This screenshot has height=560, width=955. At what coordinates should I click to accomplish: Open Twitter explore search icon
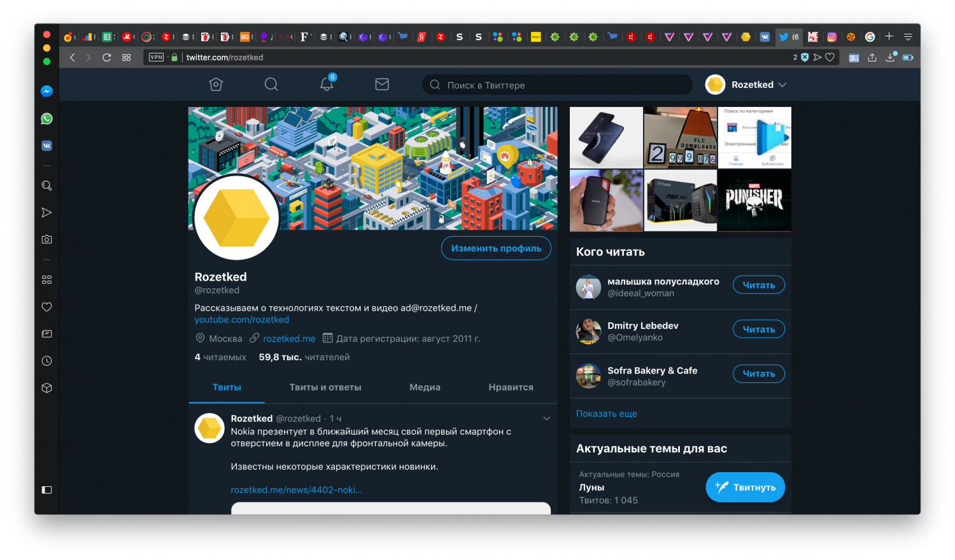pyautogui.click(x=271, y=85)
